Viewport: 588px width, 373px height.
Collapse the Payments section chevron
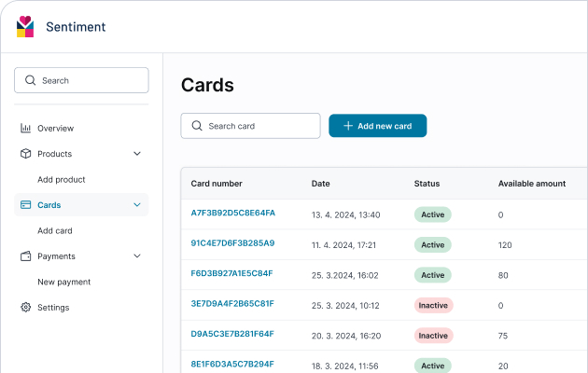[137, 256]
